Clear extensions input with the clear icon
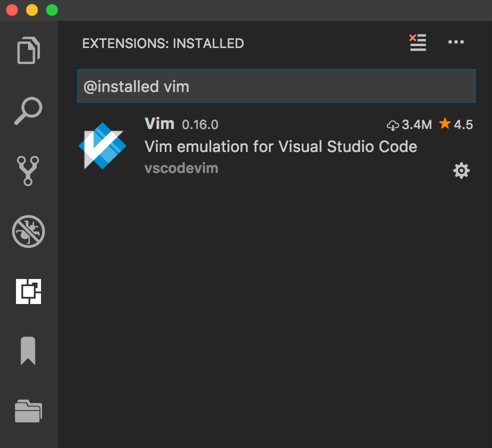 tap(418, 42)
